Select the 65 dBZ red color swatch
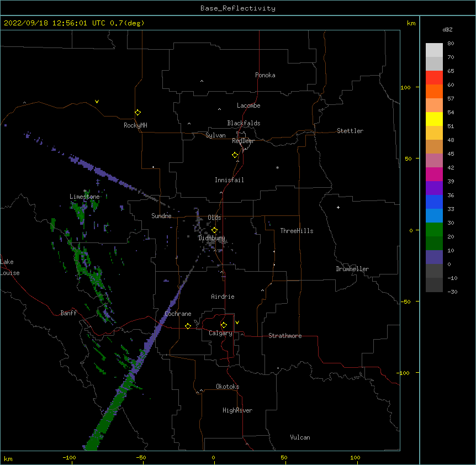The width and height of the screenshot is (476, 465). click(x=434, y=77)
